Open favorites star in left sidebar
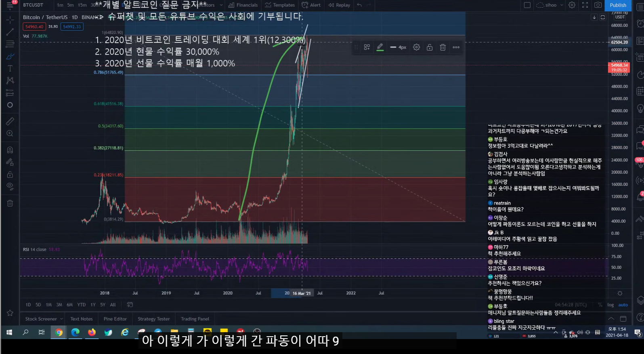644x354 pixels. click(10, 313)
